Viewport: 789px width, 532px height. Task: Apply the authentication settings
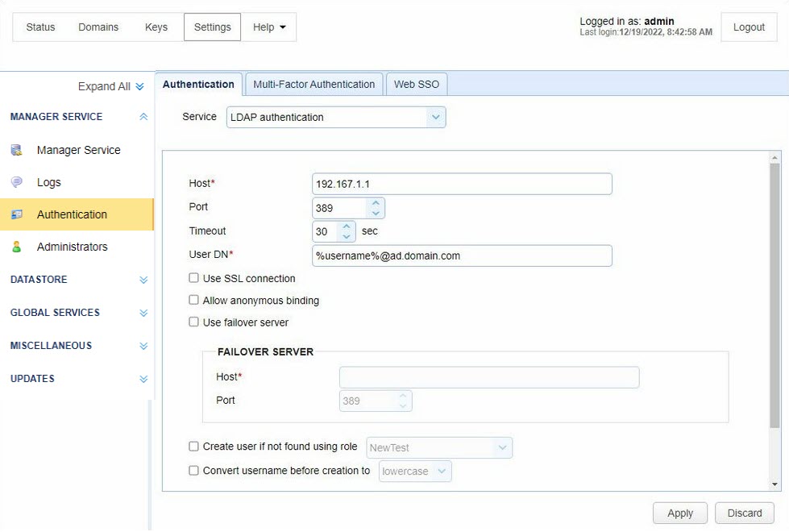coord(679,513)
